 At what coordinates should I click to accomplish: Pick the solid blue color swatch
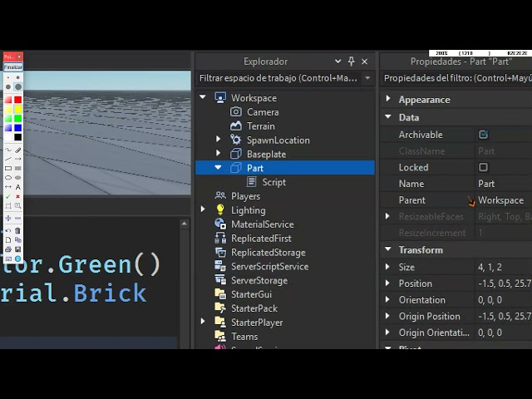18,128
